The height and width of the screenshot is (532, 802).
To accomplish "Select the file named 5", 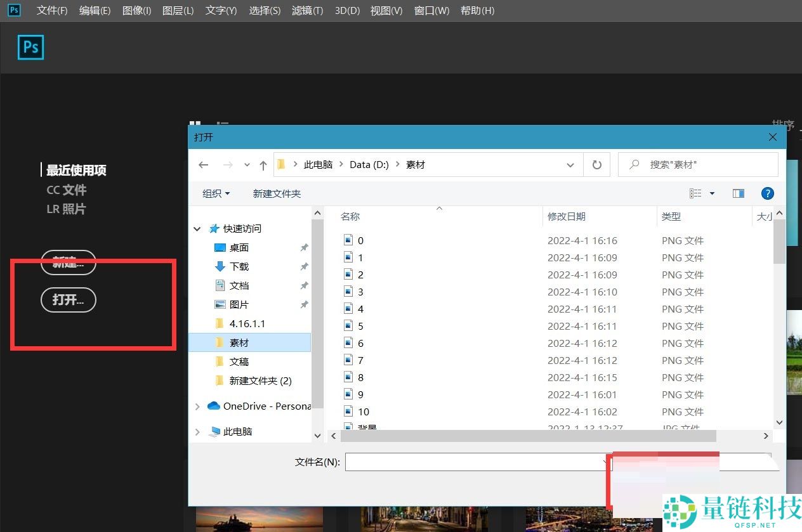I will pos(360,325).
